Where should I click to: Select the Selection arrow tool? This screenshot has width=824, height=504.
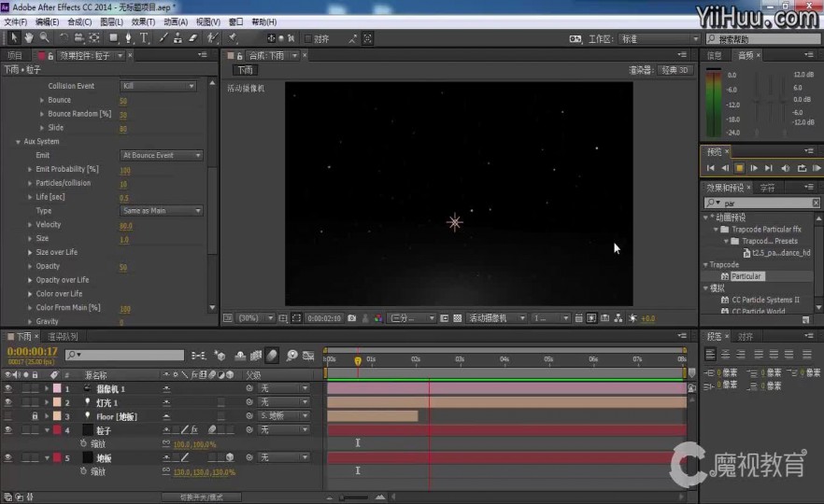[x=14, y=37]
